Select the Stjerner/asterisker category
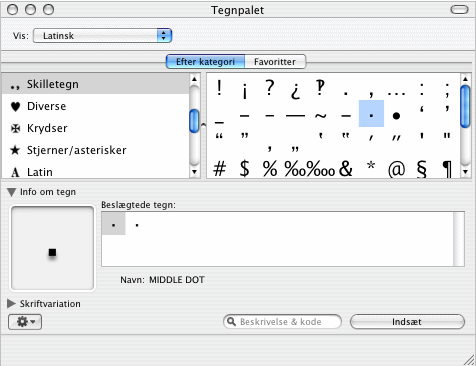 (96, 150)
